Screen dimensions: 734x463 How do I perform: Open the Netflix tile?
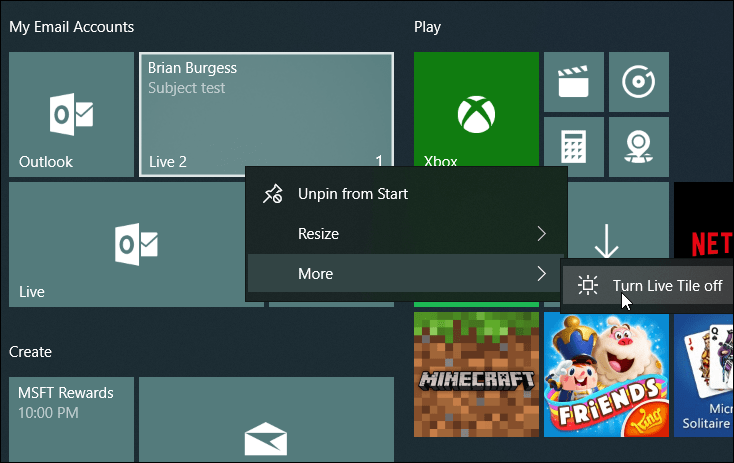point(704,220)
